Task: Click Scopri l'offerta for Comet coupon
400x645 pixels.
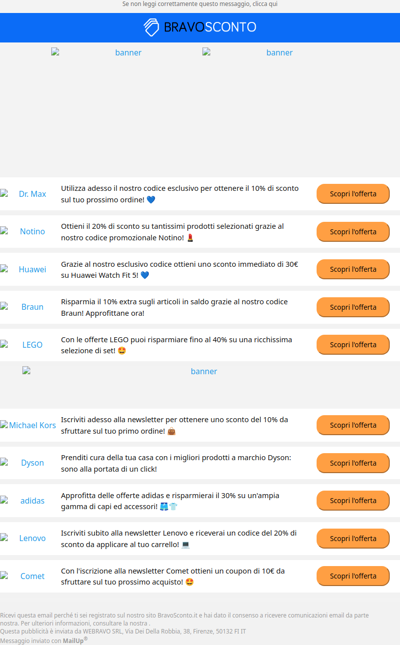Action: 353,576
